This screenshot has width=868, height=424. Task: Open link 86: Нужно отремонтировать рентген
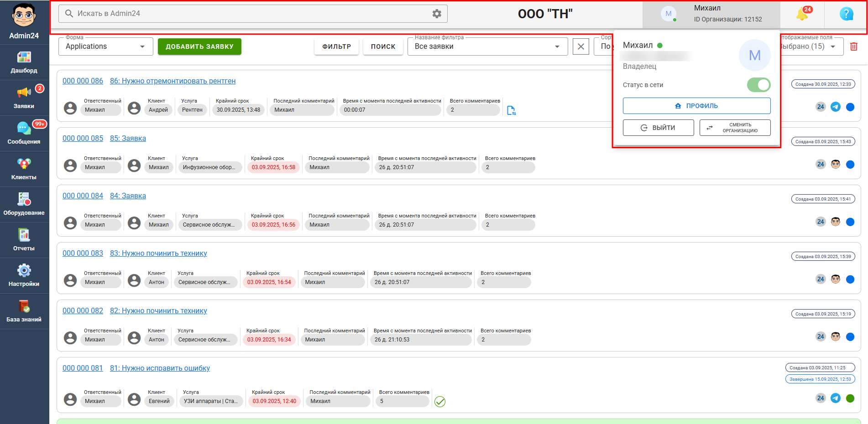(x=173, y=81)
